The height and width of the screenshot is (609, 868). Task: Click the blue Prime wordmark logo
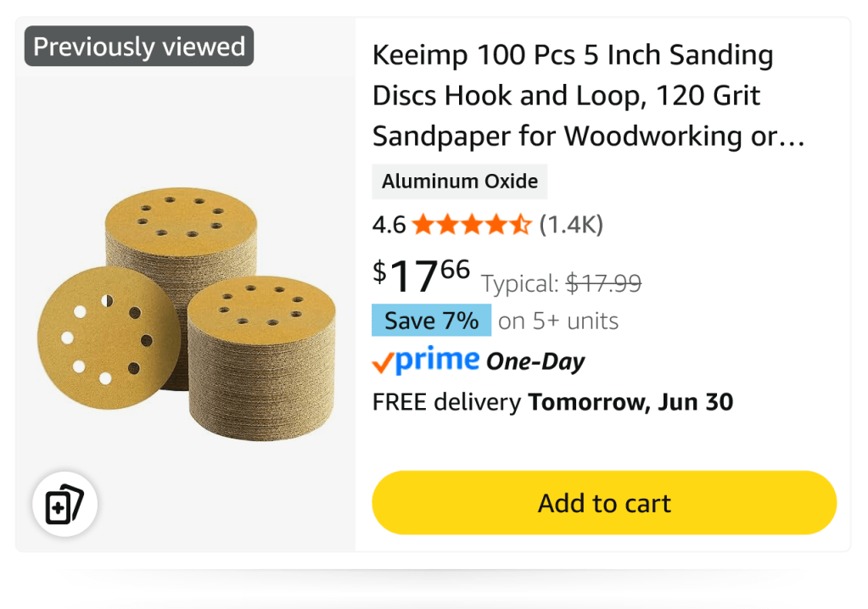point(438,360)
